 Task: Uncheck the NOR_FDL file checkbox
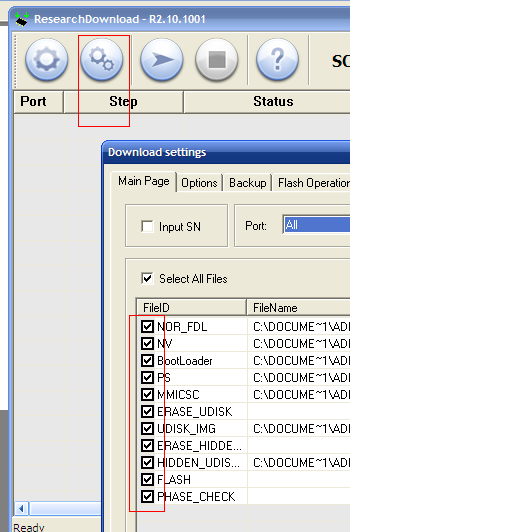click(147, 327)
